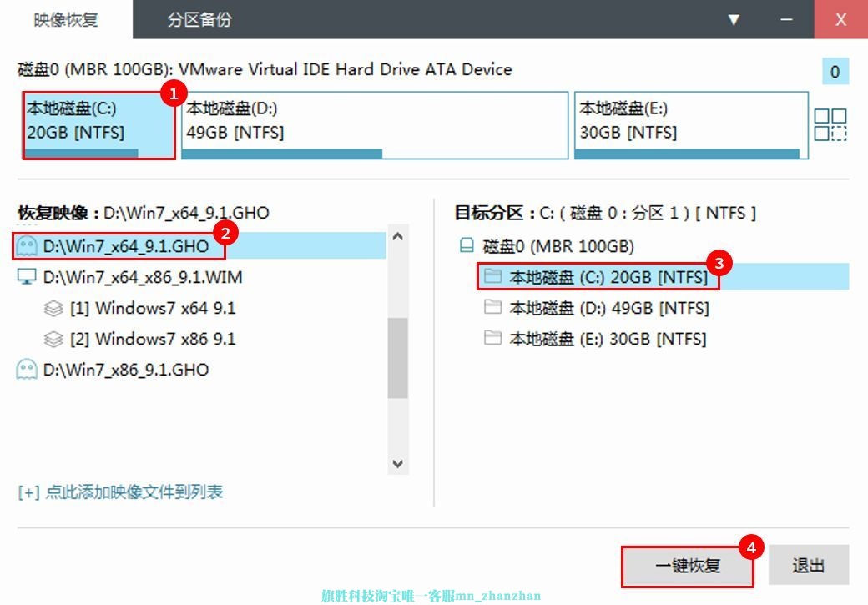The width and height of the screenshot is (868, 605).
Task: Click the folder icon beside 本地磁盘(D:) target partition
Action: pos(492,308)
